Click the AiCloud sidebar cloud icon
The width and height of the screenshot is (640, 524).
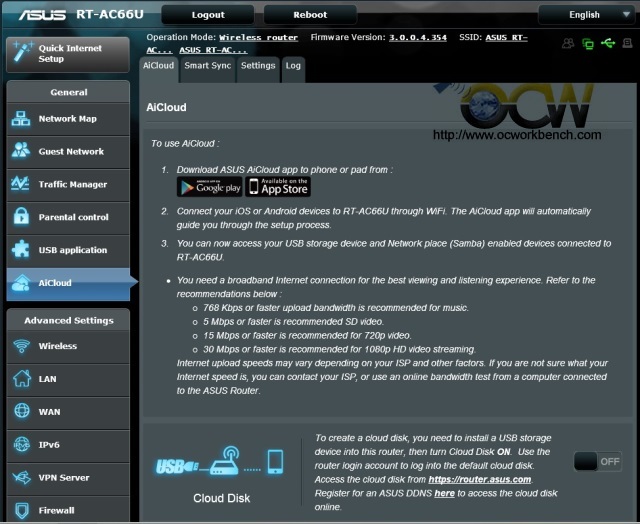coord(20,283)
